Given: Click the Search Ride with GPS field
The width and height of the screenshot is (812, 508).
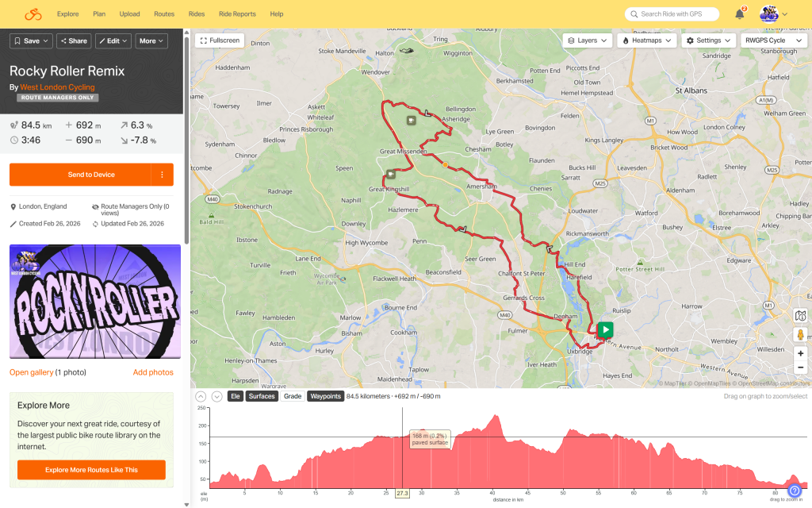Looking at the screenshot, I should coord(672,14).
